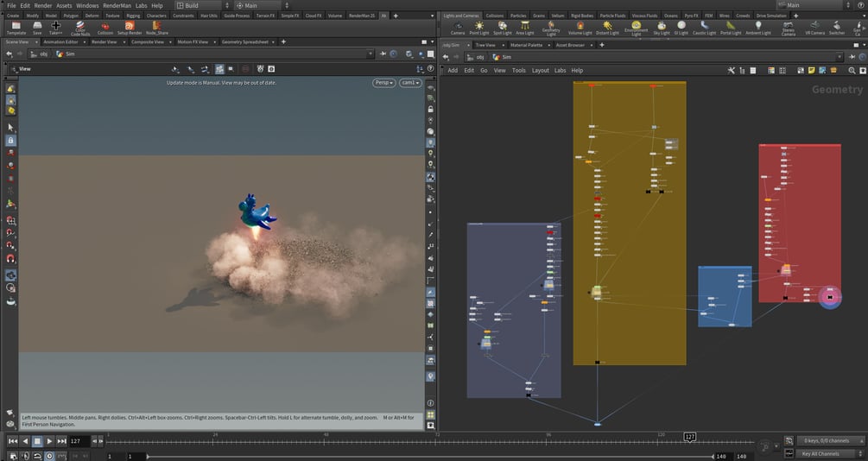The height and width of the screenshot is (461, 868).
Task: Click the play forward button
Action: (49, 441)
